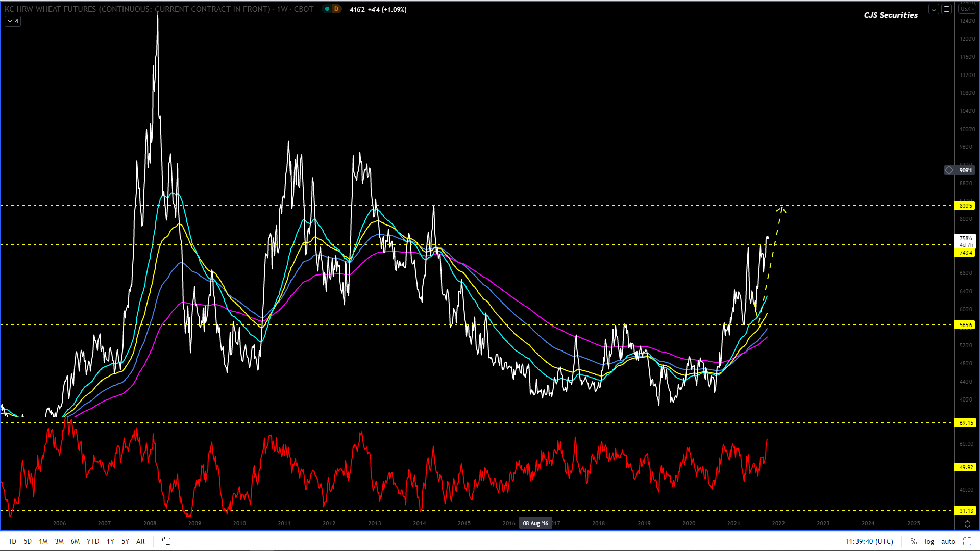Open the USX currency dropdown

coord(967,9)
